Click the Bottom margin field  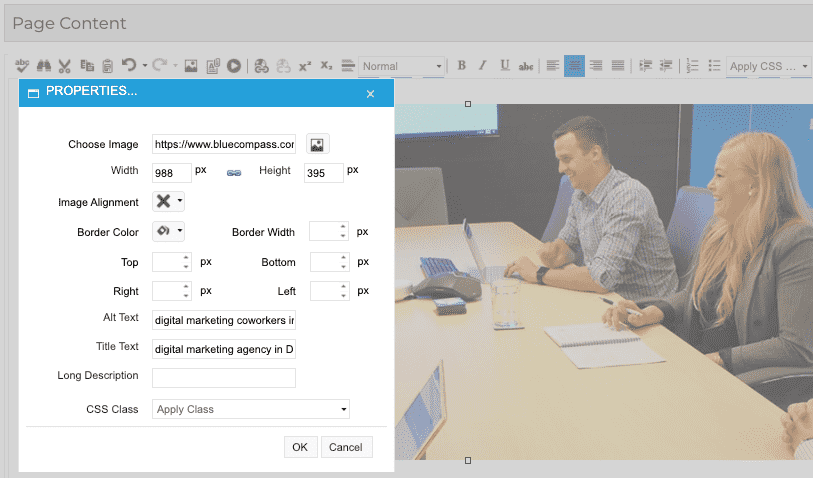coord(329,262)
